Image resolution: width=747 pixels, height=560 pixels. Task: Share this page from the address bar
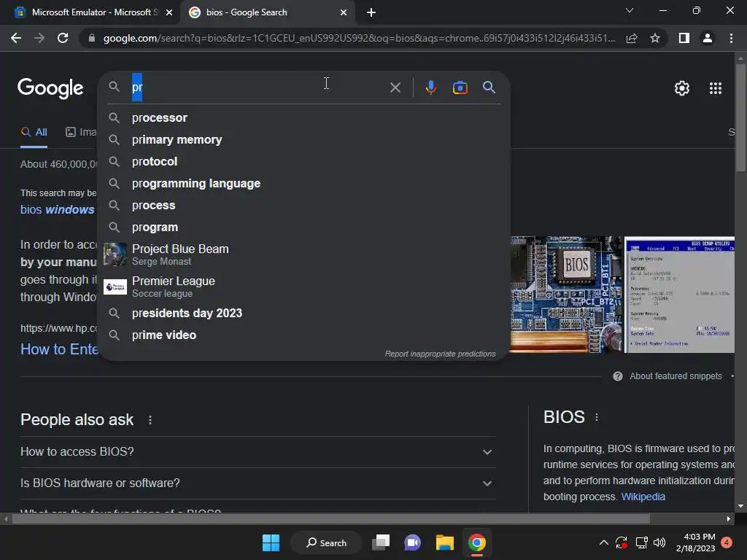632,38
